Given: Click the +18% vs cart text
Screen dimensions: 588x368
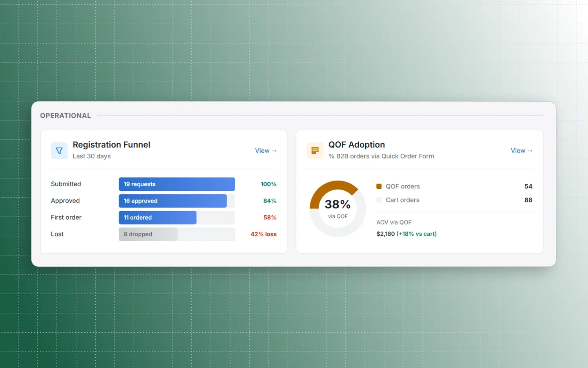Looking at the screenshot, I should 417,234.
